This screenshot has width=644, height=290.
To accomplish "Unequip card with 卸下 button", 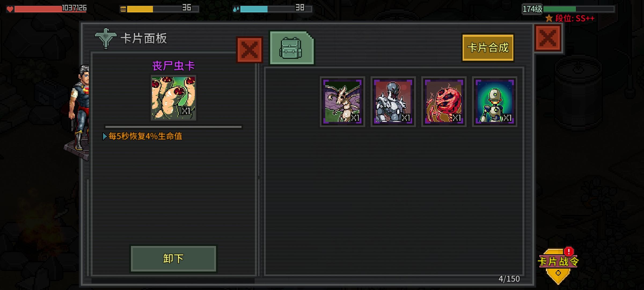I will (x=173, y=259).
